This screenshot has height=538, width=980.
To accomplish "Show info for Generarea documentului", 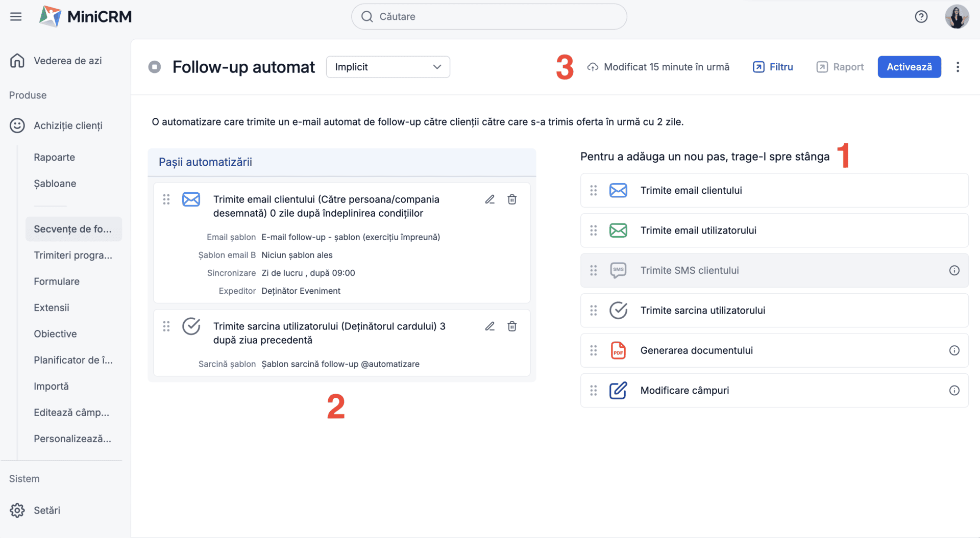I will tap(954, 350).
